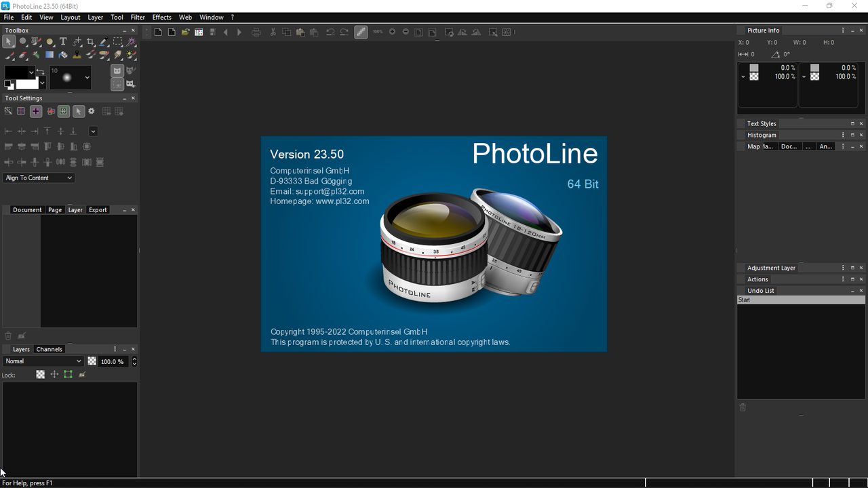The width and height of the screenshot is (868, 488).
Task: Open the Effects menu
Action: point(161,18)
